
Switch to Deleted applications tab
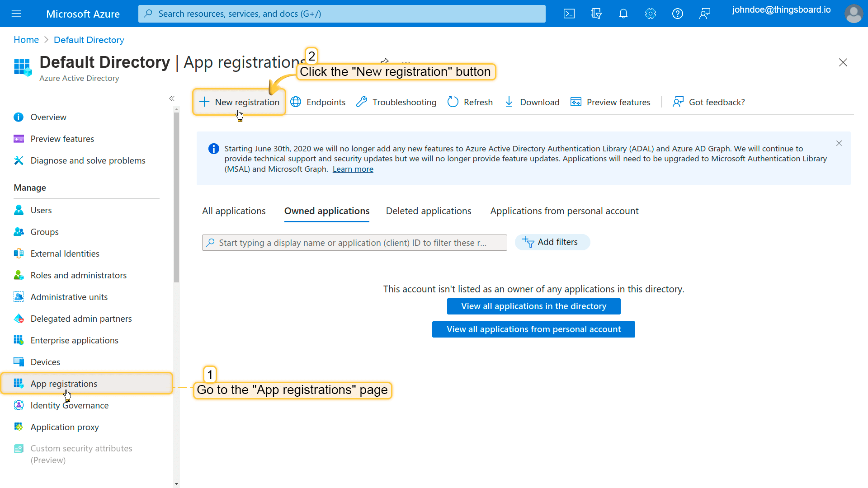point(428,211)
